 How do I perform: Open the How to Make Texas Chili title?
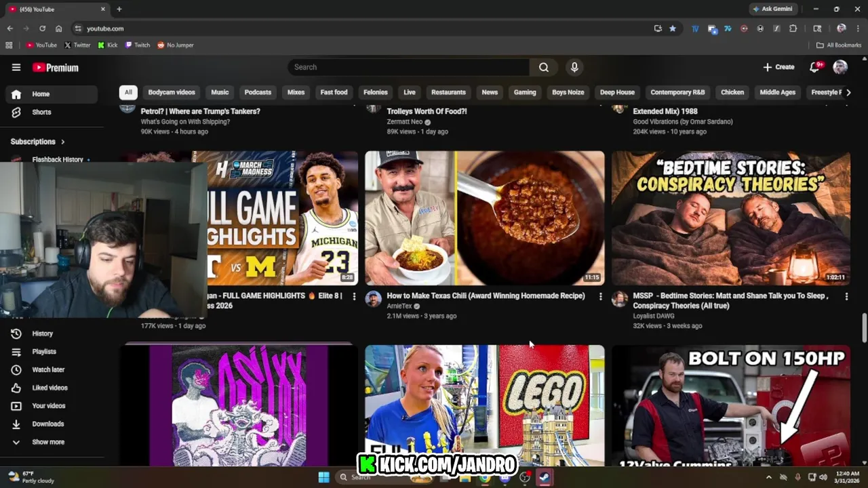coord(486,296)
